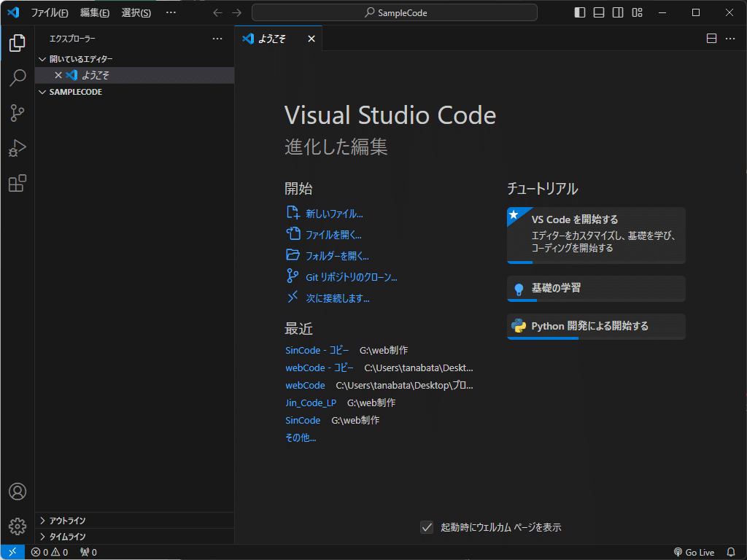Click the new file icon beside 新しいファイル
747x560 pixels.
pyautogui.click(x=293, y=212)
